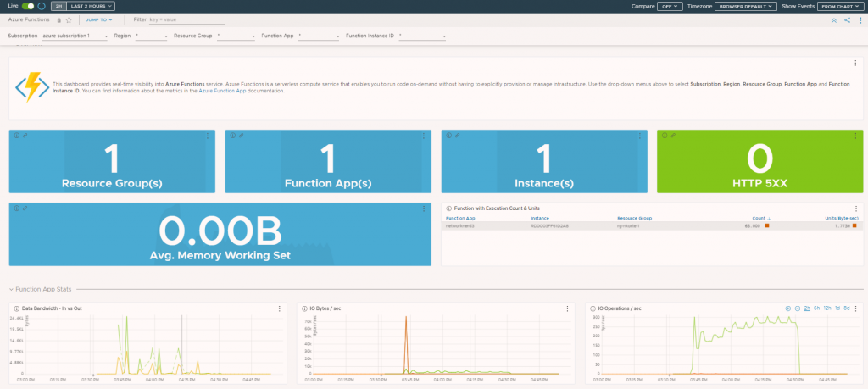Open the Show Events From Chart dropdown
Image resolution: width=868 pixels, height=389 pixels.
[x=840, y=6]
